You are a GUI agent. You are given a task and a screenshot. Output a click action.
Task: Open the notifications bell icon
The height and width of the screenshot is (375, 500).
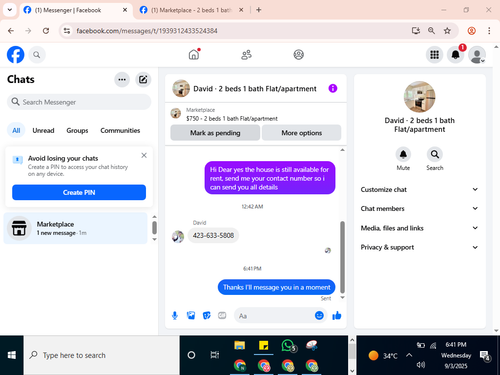(x=456, y=55)
